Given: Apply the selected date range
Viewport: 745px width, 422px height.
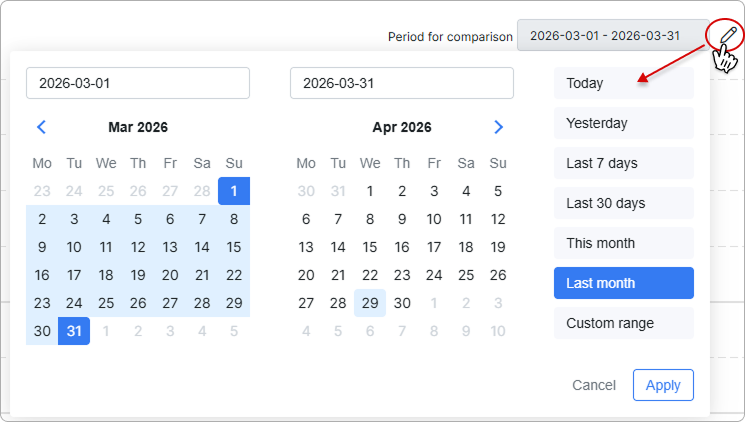Looking at the screenshot, I should pyautogui.click(x=663, y=385).
